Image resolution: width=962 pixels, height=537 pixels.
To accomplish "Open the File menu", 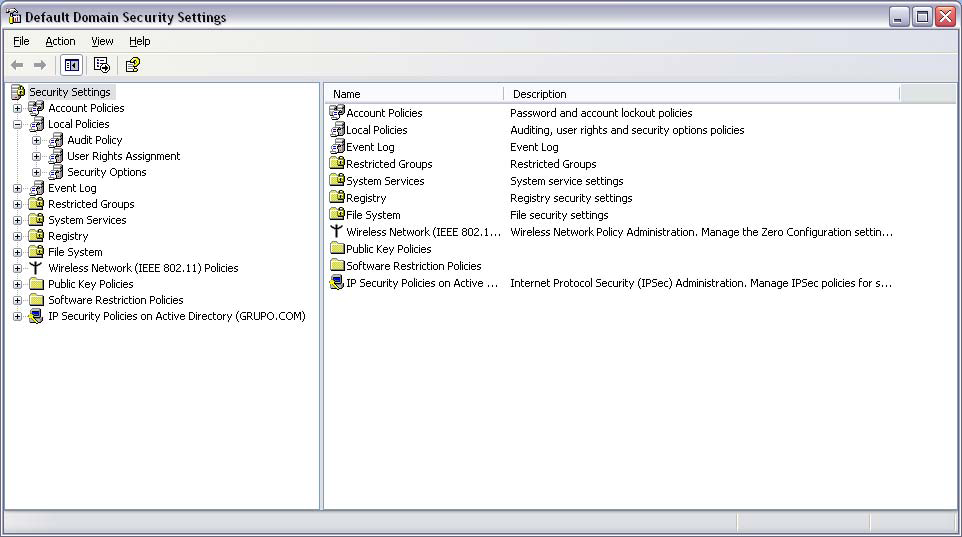I will 21,41.
